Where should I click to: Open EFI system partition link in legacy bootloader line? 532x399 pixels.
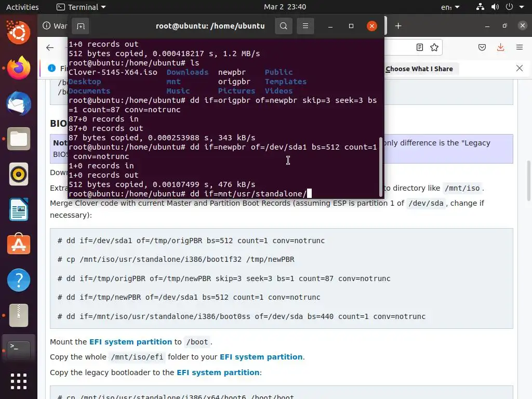click(218, 373)
